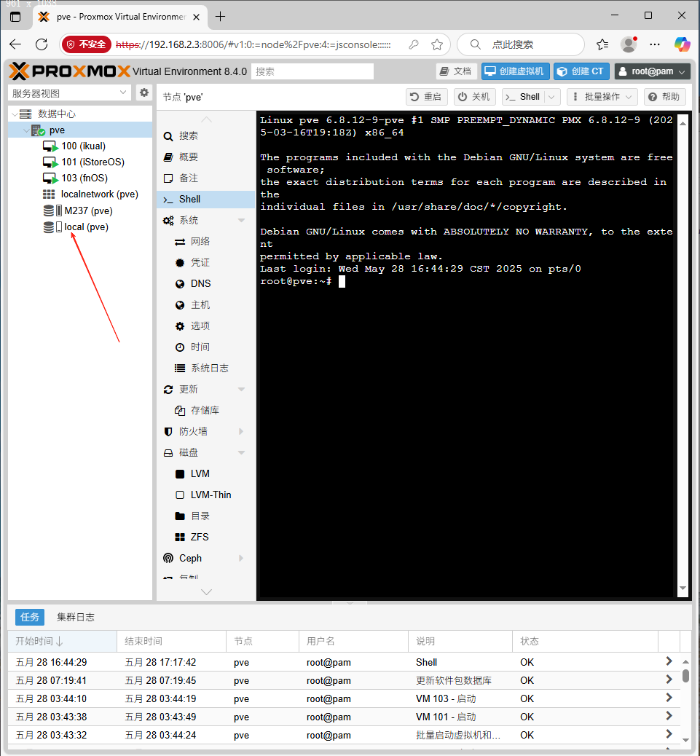The width and height of the screenshot is (700, 756).
Task: Switch to 任务 tab
Action: [x=30, y=617]
